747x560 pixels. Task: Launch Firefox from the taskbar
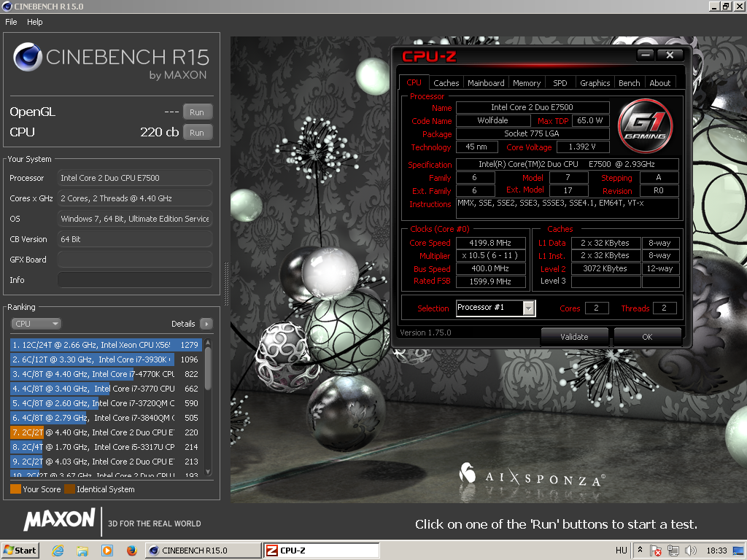pyautogui.click(x=131, y=551)
